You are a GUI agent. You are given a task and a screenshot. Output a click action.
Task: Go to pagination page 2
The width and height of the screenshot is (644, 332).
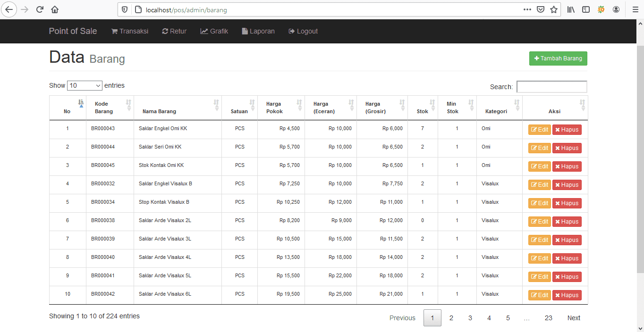tap(451, 318)
